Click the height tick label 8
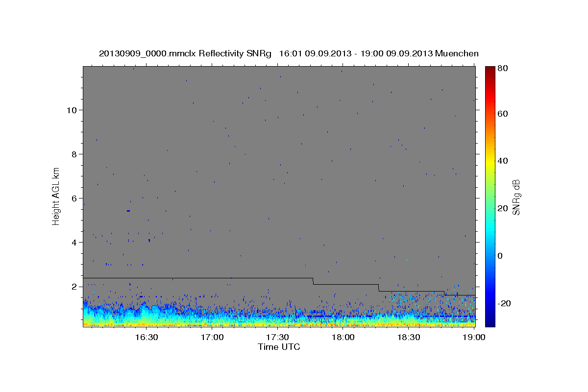Screen dimensions: 588x392 [x=75, y=154]
